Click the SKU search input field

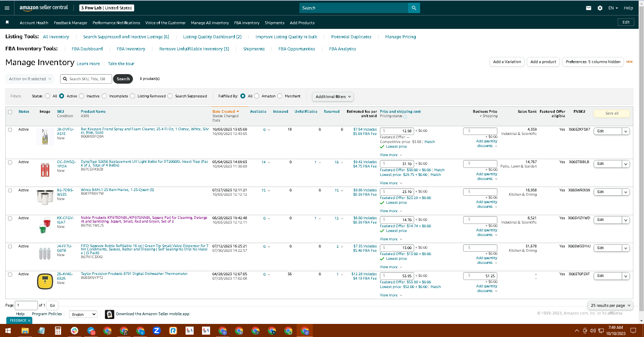[86, 79]
